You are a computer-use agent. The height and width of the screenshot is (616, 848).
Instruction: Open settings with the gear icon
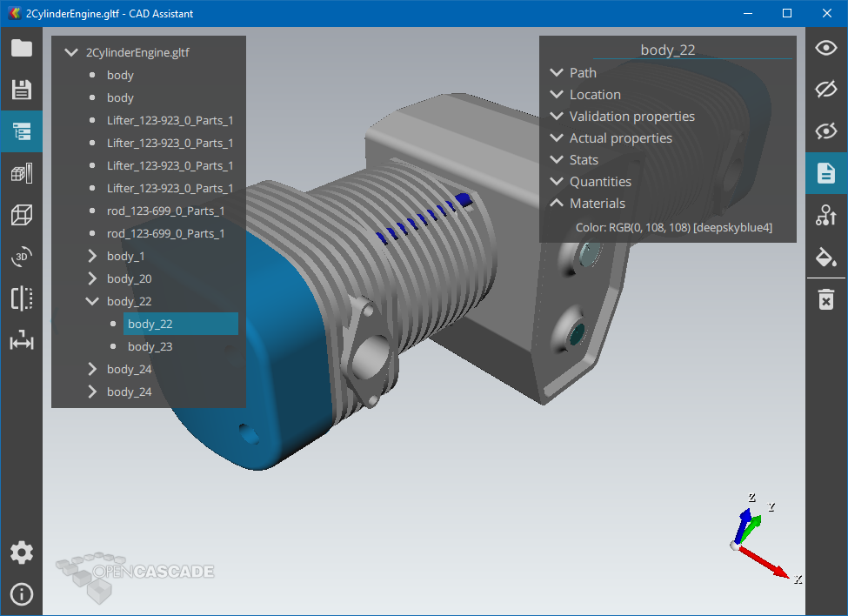[21, 552]
